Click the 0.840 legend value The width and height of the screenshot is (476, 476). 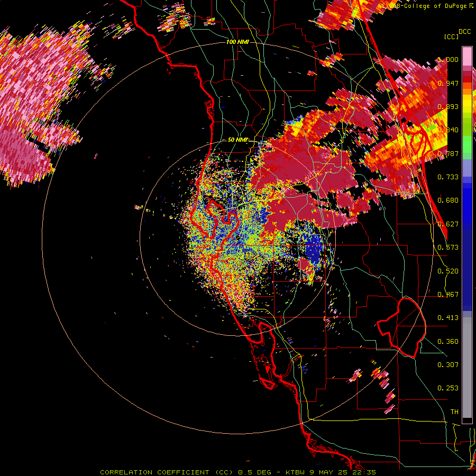point(448,130)
